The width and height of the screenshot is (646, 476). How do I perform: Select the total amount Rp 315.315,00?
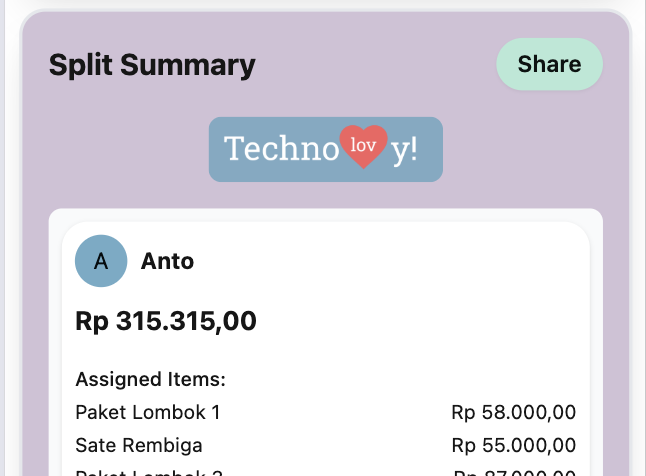(166, 322)
